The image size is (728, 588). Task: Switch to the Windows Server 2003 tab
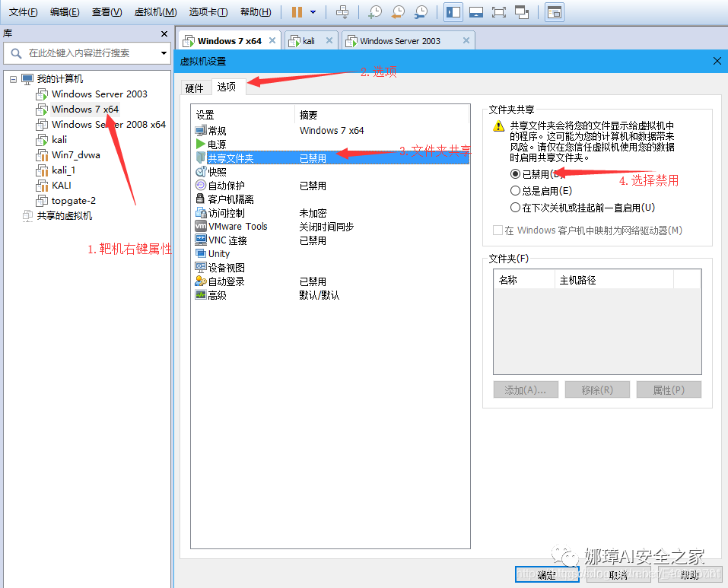[402, 41]
